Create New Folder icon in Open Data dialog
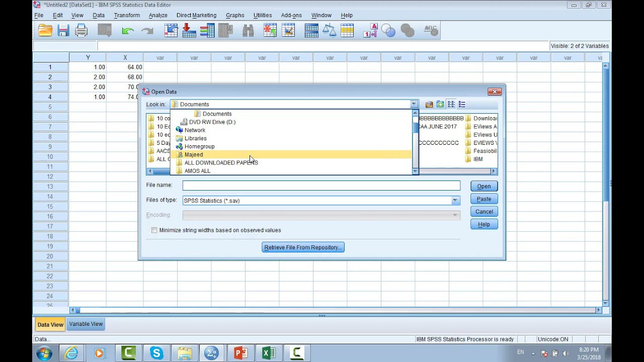This screenshot has width=644, height=362. coord(440,105)
